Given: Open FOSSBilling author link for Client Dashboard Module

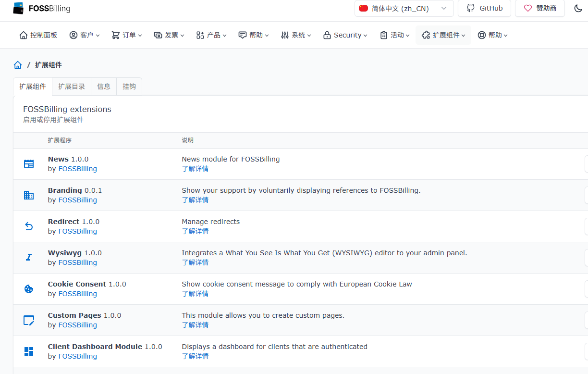Looking at the screenshot, I should click(x=78, y=356).
